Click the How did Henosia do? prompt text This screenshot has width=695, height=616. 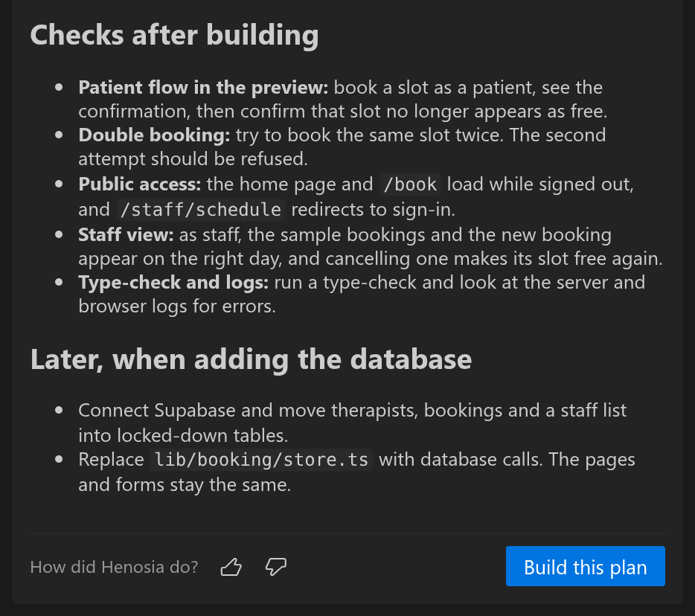(114, 567)
